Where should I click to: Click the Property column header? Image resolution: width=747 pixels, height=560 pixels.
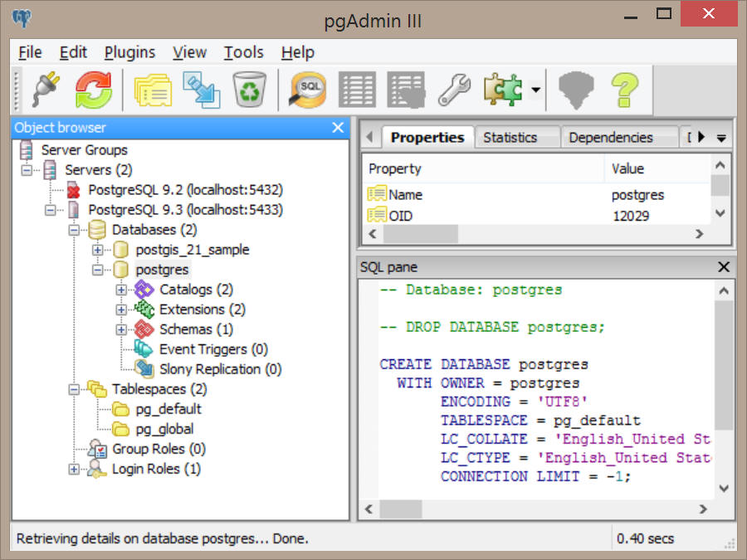click(x=483, y=168)
